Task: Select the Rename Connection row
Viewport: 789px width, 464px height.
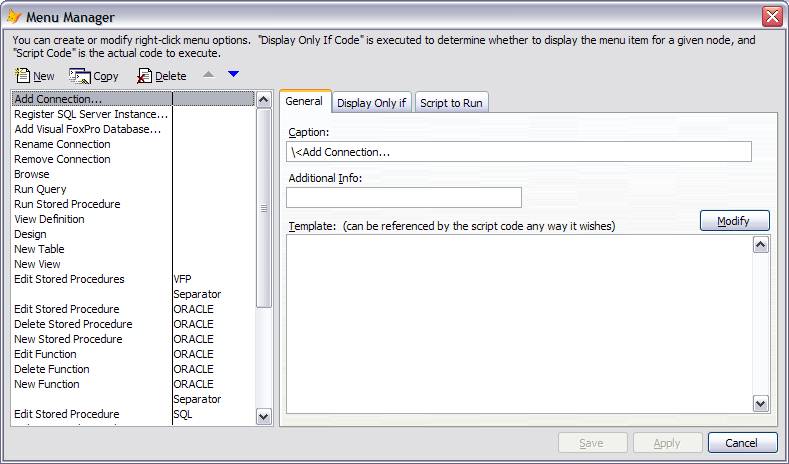Action: coord(133,144)
